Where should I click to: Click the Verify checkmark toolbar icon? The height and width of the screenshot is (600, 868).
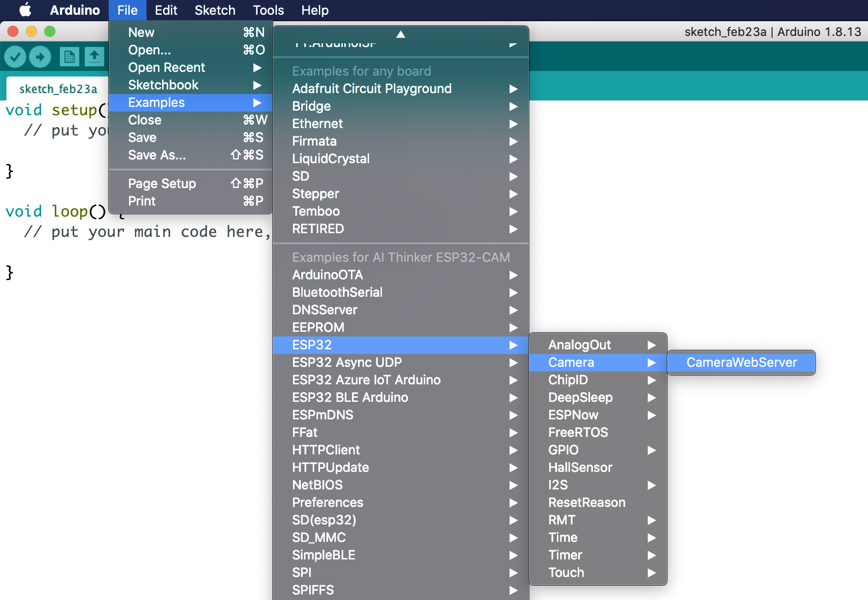click(x=15, y=57)
